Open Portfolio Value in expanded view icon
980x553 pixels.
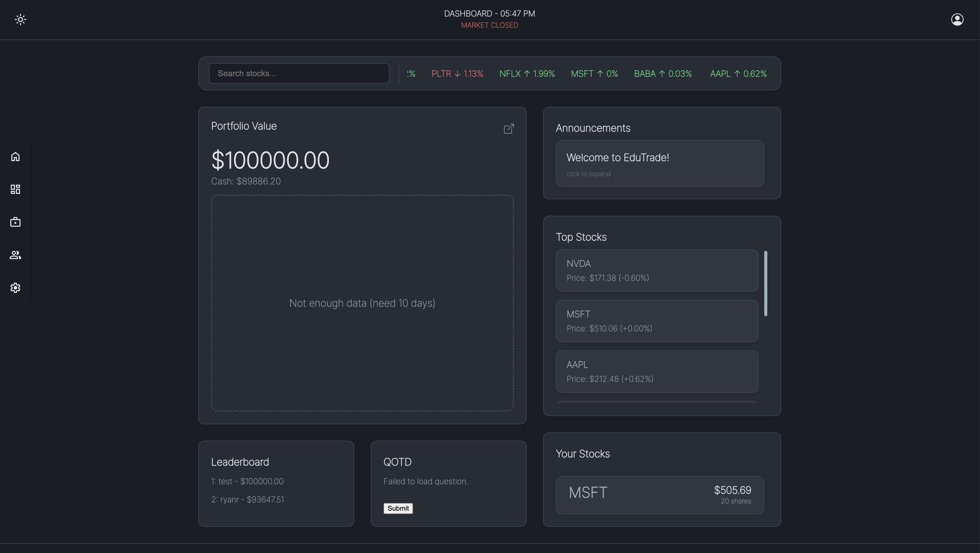click(509, 129)
